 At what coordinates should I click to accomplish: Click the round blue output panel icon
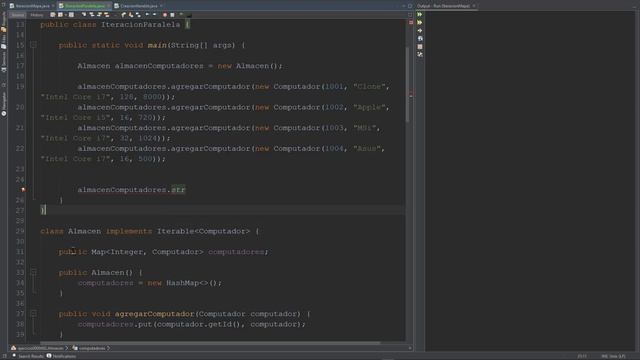pos(420,38)
